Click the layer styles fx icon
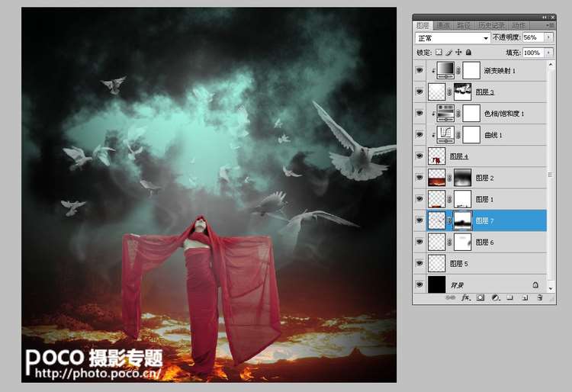Viewport: 572px width, 392px height. point(466,297)
